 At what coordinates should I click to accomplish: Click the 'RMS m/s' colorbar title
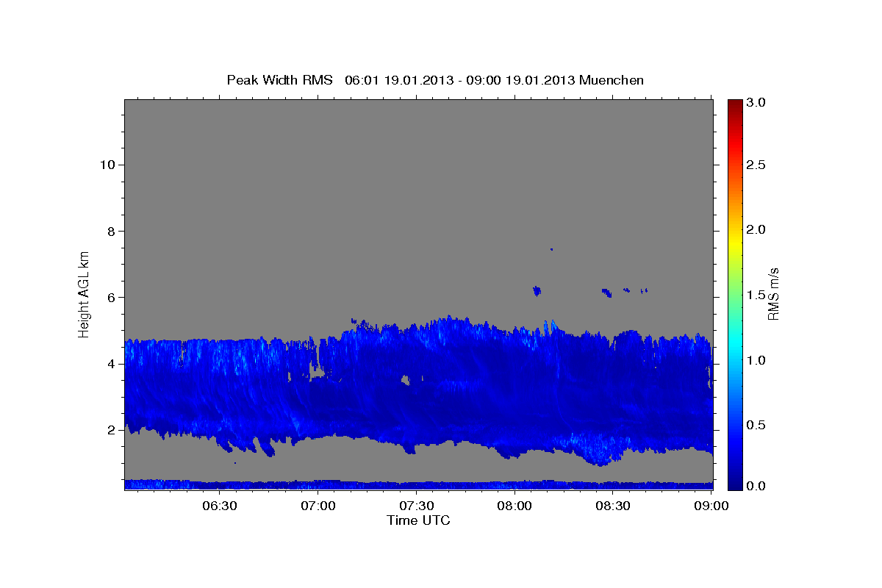click(x=773, y=294)
